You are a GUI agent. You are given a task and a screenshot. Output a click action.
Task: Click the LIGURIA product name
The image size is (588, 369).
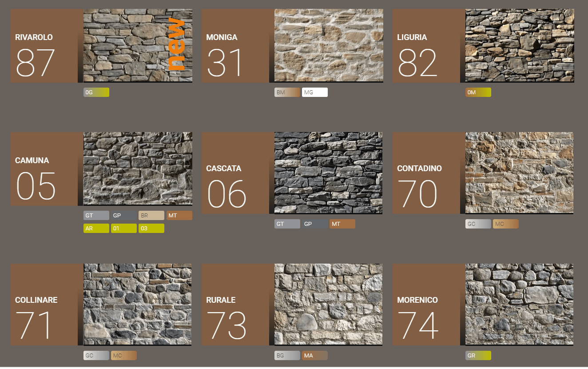point(412,37)
